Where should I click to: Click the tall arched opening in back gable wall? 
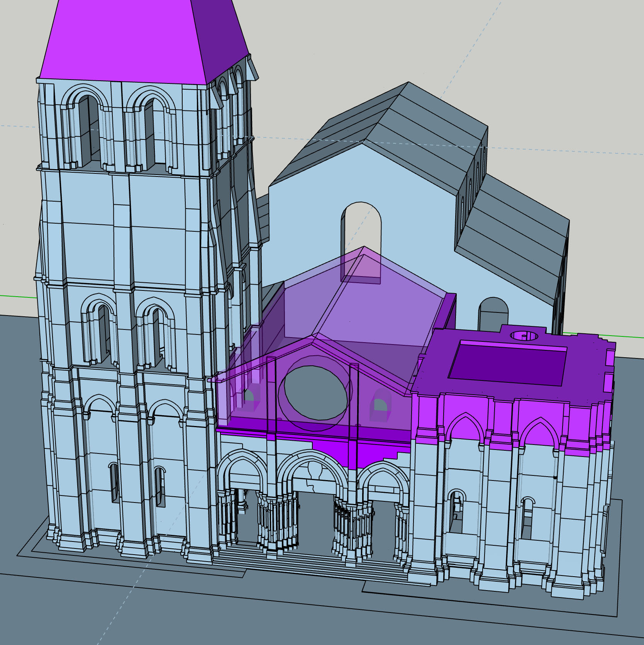tap(361, 243)
